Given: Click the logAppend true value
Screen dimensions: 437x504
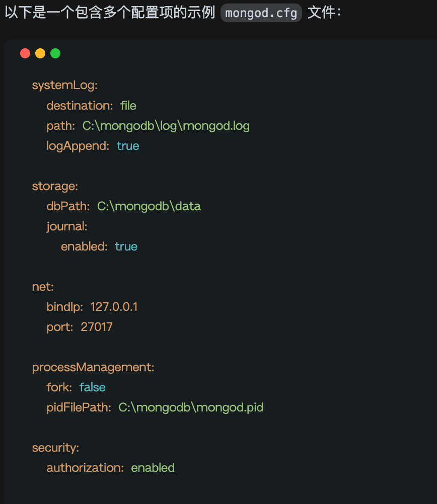Looking at the screenshot, I should click(128, 146).
